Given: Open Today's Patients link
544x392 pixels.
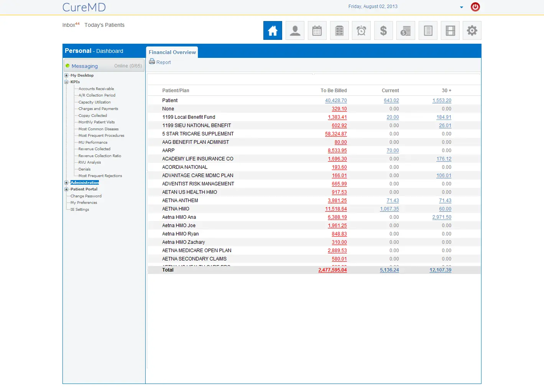Looking at the screenshot, I should [x=104, y=25].
